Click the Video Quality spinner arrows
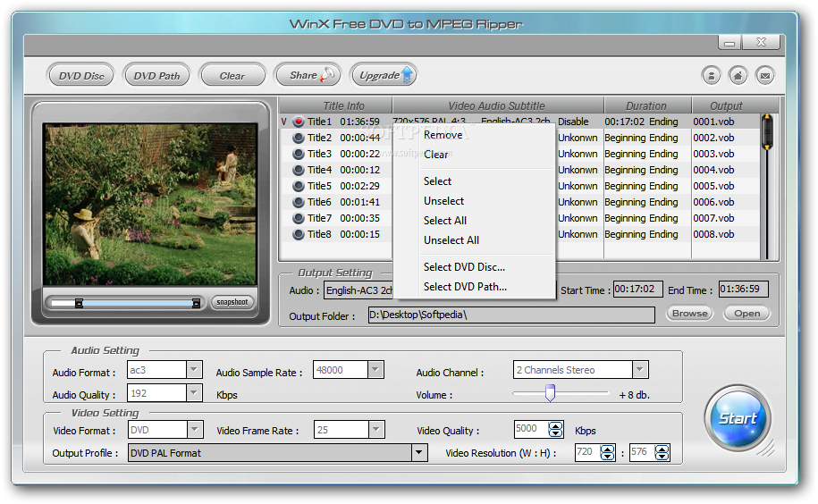The image size is (818, 504). 555,430
